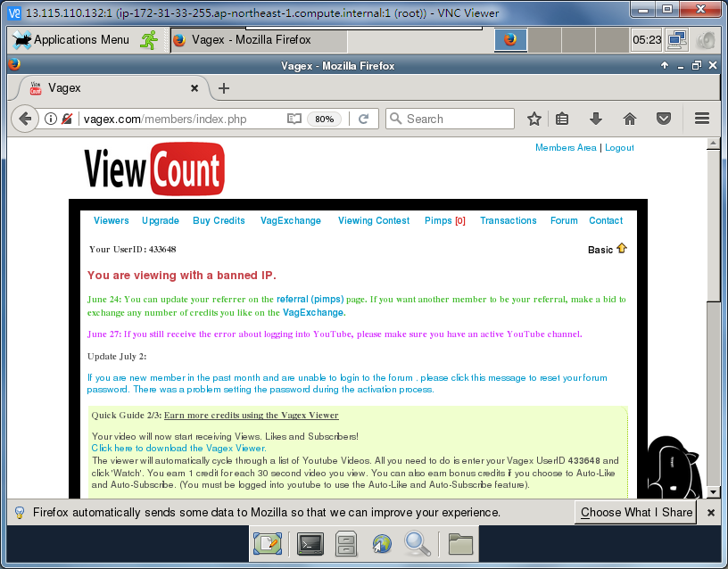728x569 pixels.
Task: Toggle Reader View icon in address bar
Action: 294,119
